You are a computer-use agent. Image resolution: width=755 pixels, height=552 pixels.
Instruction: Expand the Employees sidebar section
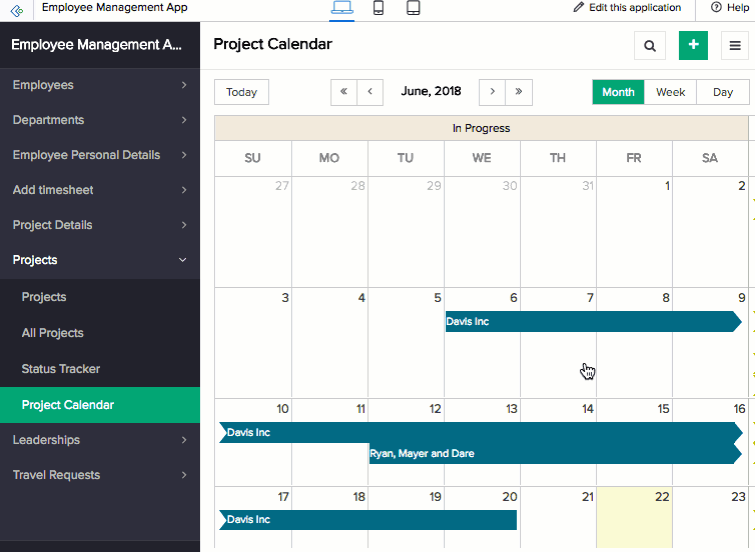(x=100, y=85)
